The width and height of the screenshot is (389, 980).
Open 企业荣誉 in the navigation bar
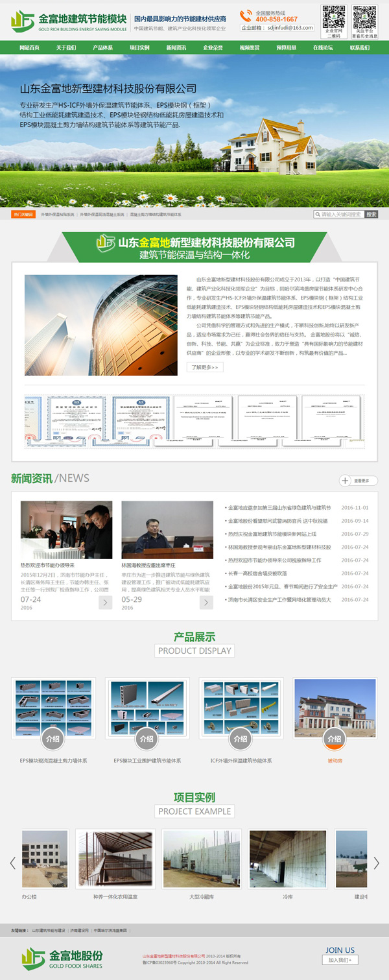coord(213,47)
